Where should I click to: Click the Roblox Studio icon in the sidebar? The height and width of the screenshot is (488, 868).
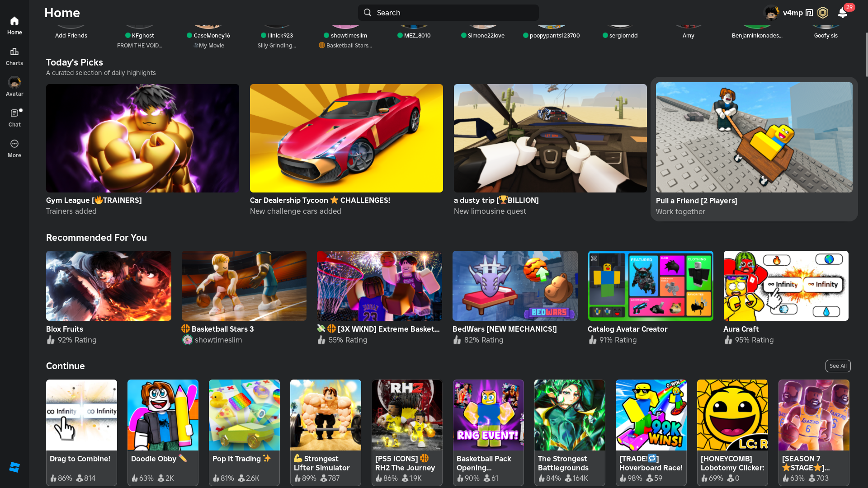(x=14, y=467)
